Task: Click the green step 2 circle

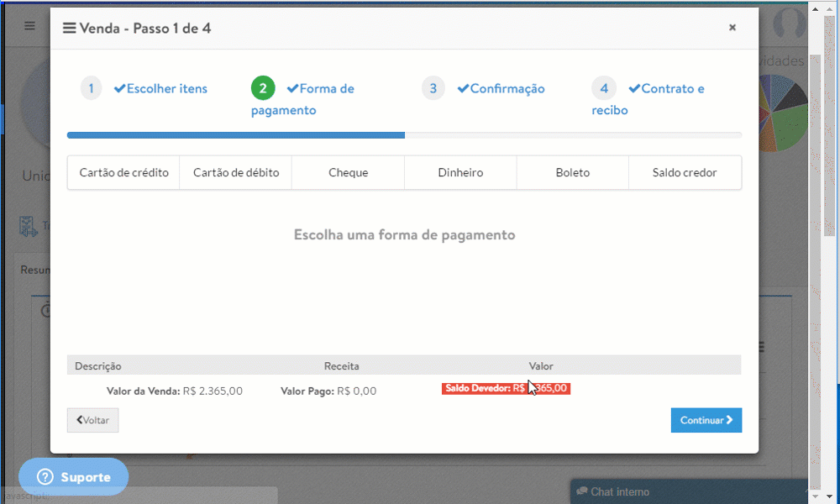Action: 262,87
